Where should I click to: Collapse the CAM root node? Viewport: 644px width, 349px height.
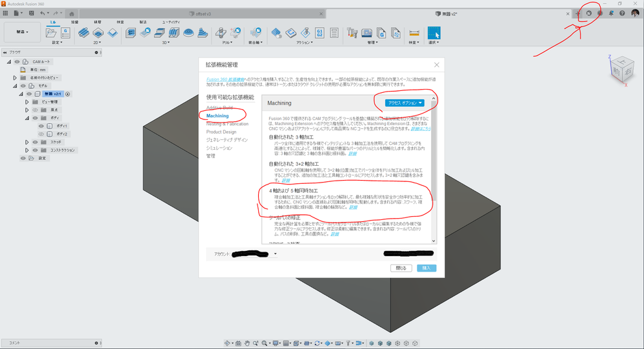[9, 61]
